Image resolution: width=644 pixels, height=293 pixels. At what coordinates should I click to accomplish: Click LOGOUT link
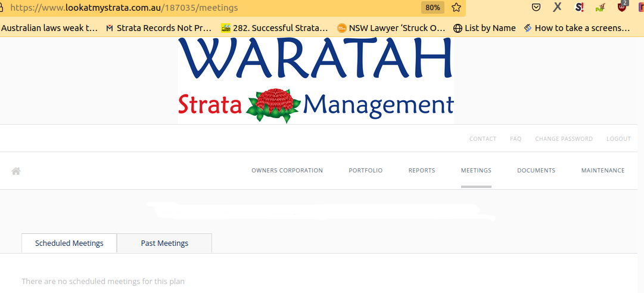(x=618, y=138)
